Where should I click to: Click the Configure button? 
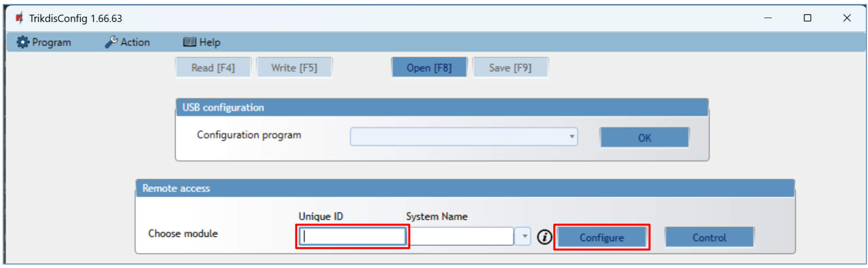click(x=601, y=237)
